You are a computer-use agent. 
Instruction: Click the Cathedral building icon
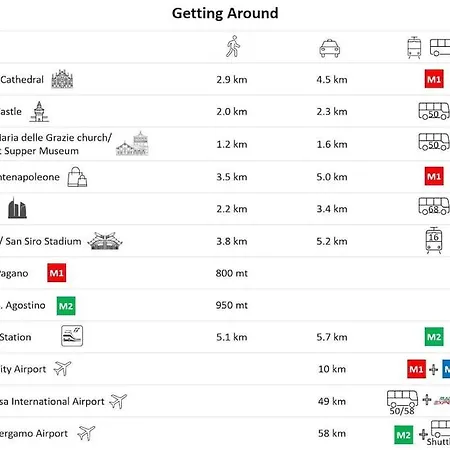click(x=62, y=79)
